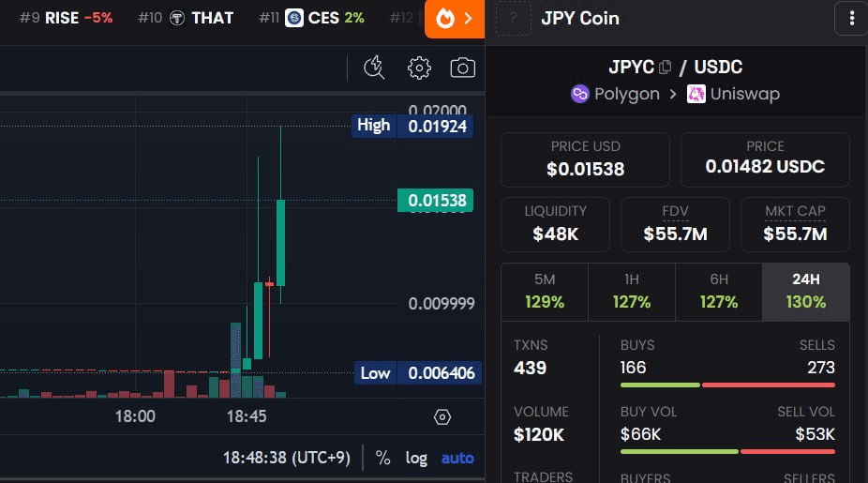
Task: Click the SELL VOL $53K value
Action: (815, 434)
